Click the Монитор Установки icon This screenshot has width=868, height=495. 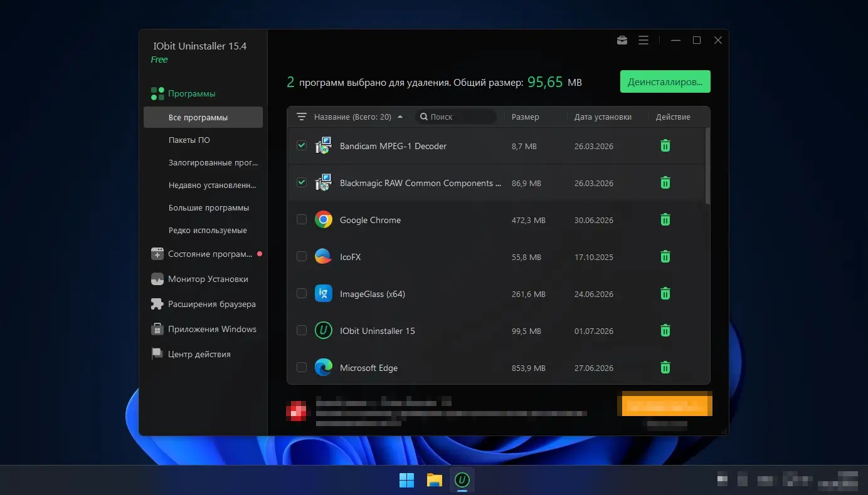[157, 279]
